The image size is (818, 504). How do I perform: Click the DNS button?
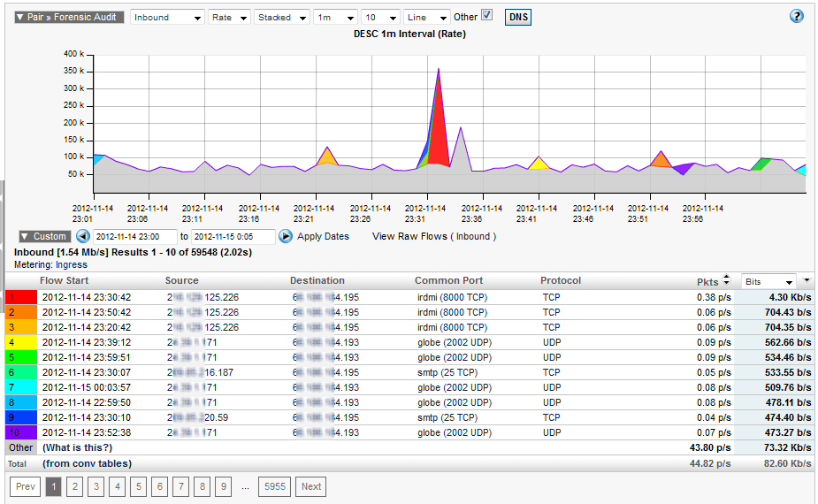pyautogui.click(x=518, y=17)
